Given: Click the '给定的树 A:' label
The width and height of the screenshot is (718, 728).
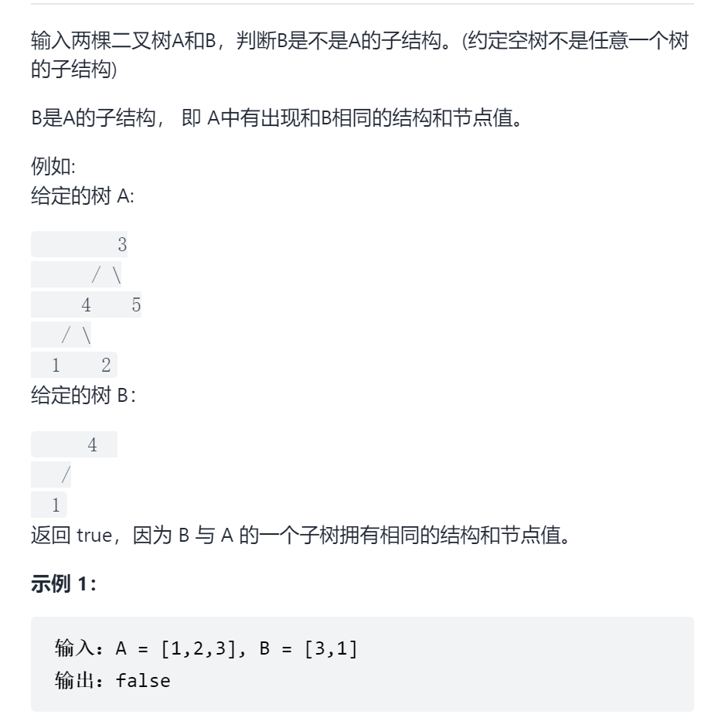Looking at the screenshot, I should click(83, 196).
